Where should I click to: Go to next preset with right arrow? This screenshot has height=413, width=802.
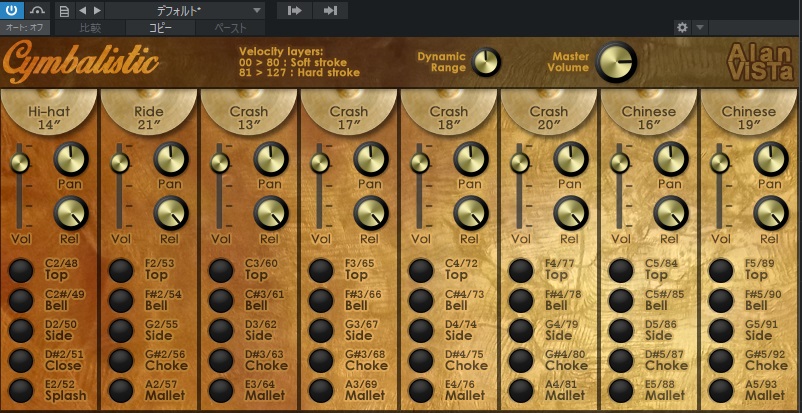[x=96, y=11]
